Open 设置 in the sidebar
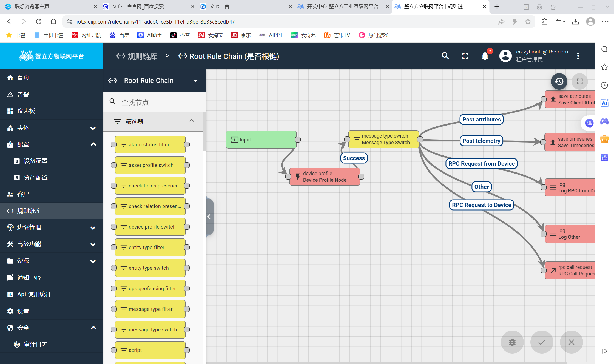The height and width of the screenshot is (364, 614). (x=52, y=311)
